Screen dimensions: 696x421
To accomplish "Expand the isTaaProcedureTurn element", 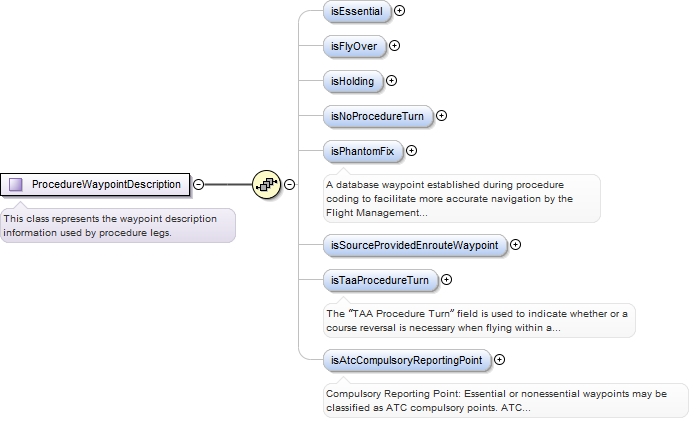I will pyautogui.click(x=446, y=280).
